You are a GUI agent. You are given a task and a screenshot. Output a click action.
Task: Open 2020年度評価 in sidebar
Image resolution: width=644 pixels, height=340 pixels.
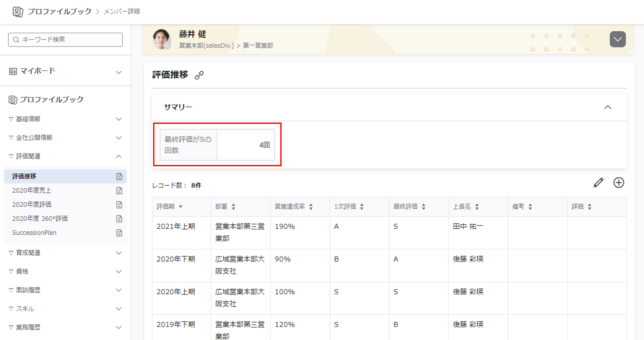(32, 204)
